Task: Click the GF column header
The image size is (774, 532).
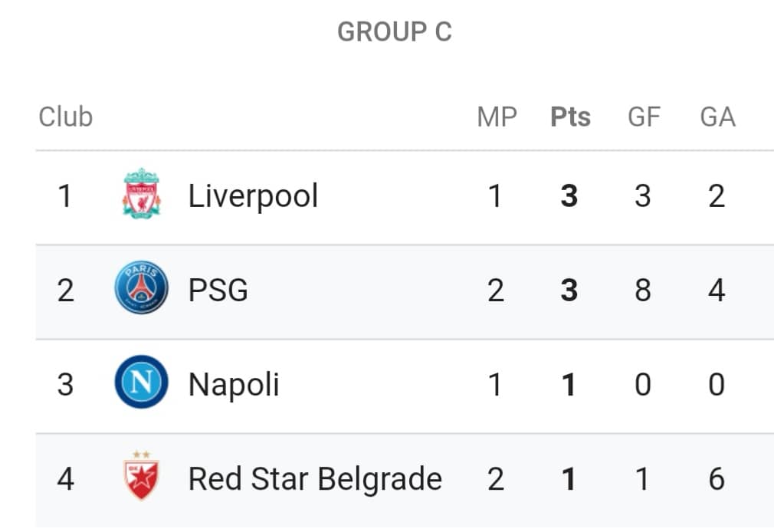Action: [644, 117]
